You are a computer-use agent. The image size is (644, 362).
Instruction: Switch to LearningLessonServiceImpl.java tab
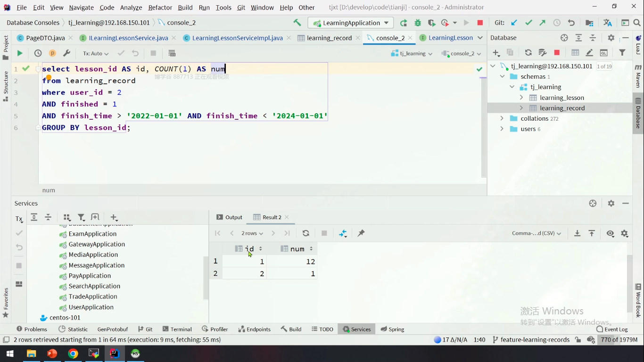point(237,38)
